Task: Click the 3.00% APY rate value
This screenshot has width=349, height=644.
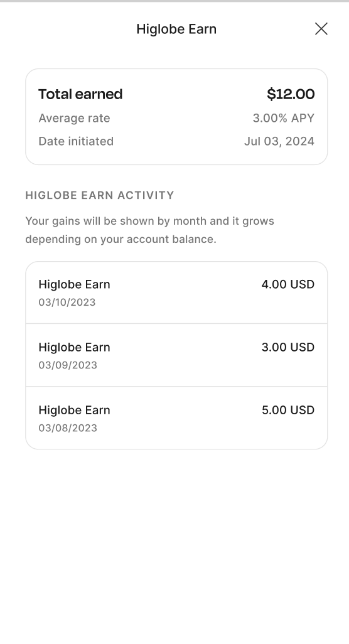Action: (283, 118)
